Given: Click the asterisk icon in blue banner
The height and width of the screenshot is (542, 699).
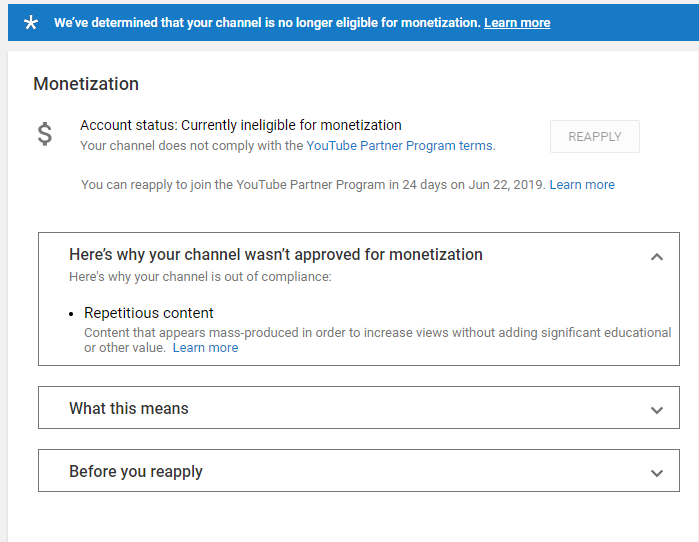Looking at the screenshot, I should (x=31, y=22).
